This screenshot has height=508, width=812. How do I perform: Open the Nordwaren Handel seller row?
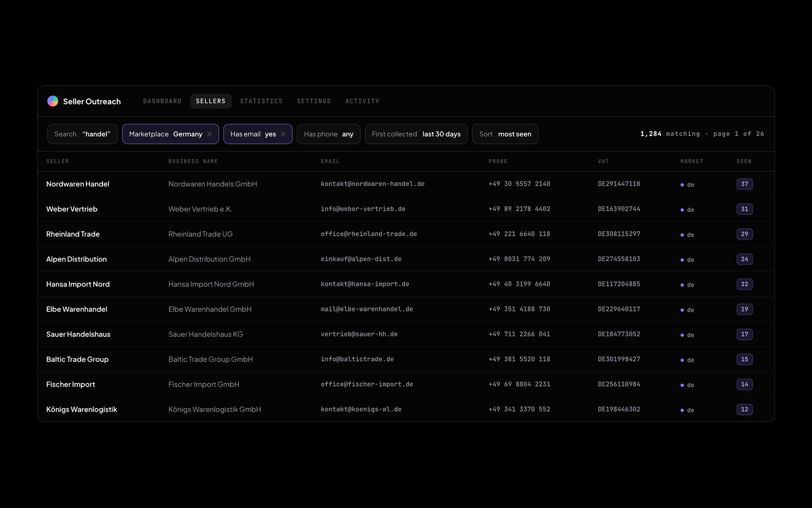tap(406, 184)
